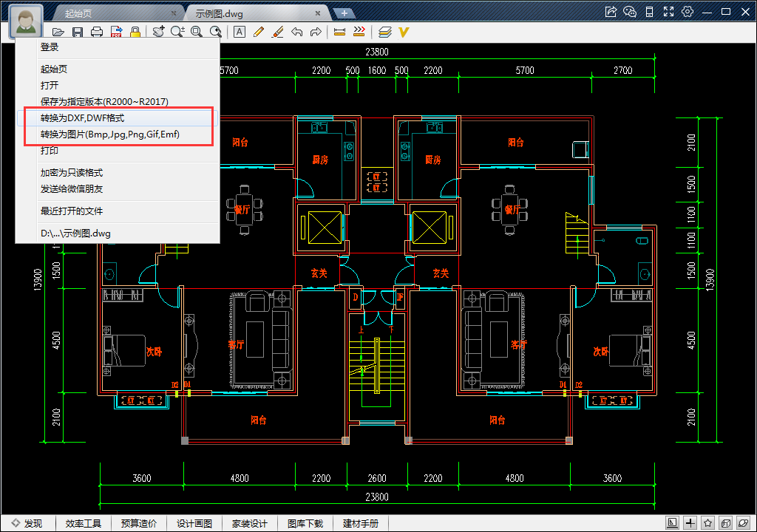757x532 pixels.
Task: Click the Layers stack icon
Action: click(x=384, y=32)
